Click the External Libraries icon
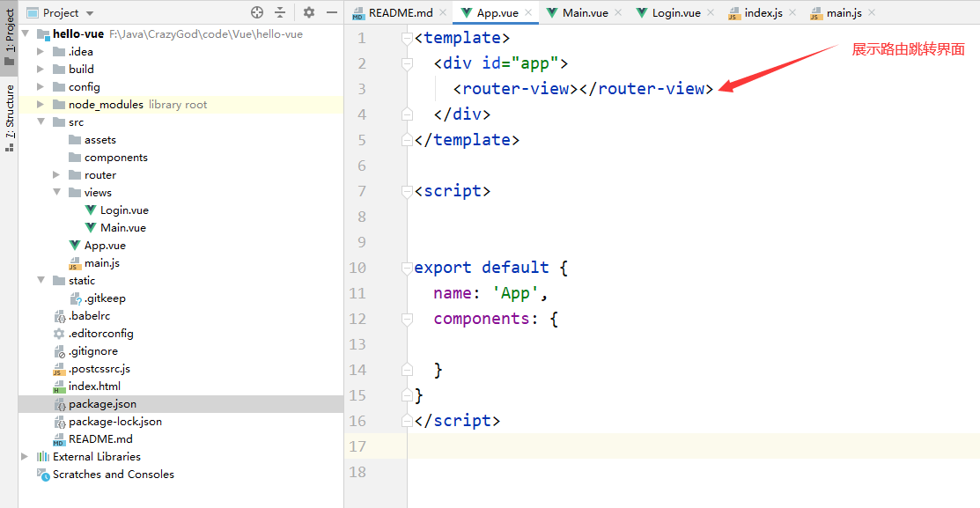Viewport: 980px width, 508px height. point(43,457)
